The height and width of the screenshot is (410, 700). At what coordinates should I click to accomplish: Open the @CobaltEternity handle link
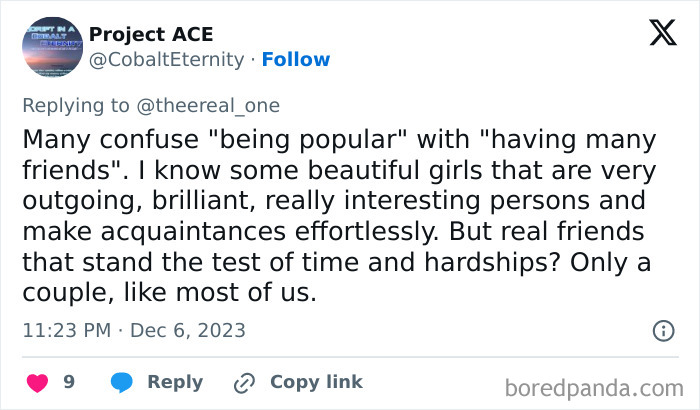[x=166, y=60]
